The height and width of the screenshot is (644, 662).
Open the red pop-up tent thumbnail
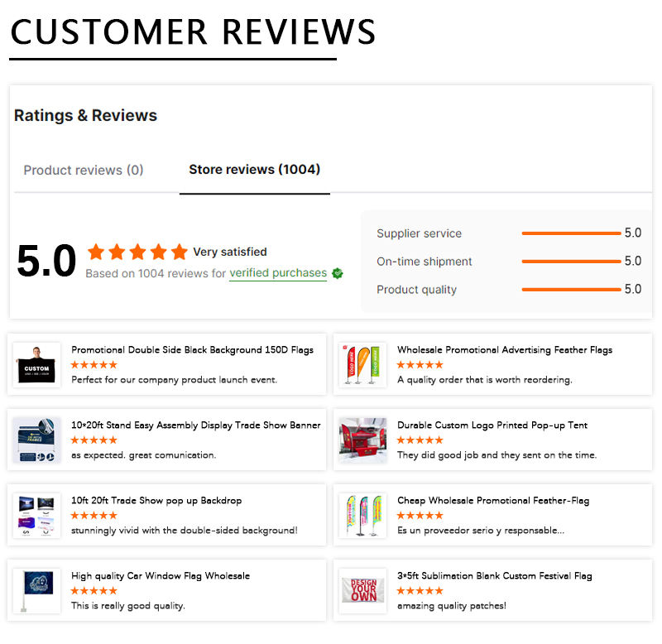pos(362,440)
